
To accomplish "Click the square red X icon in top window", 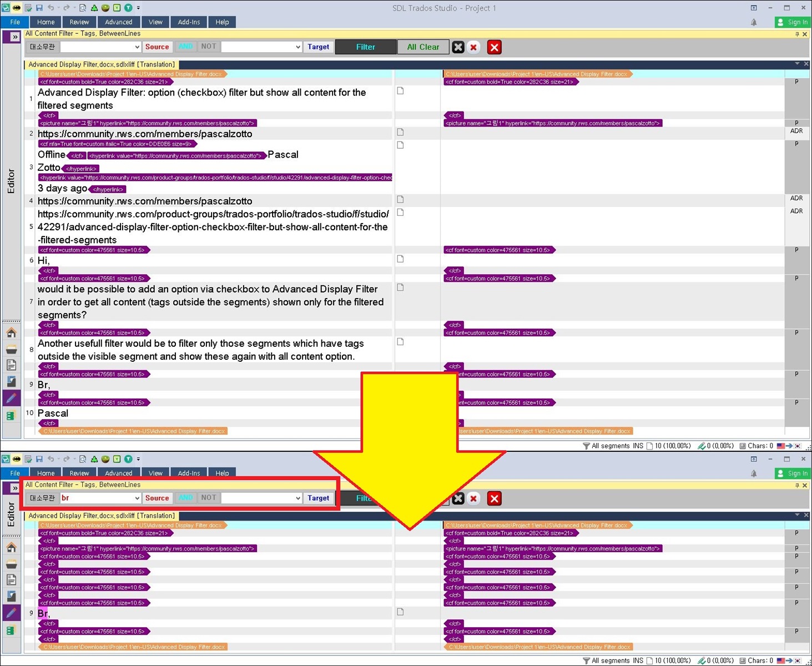I will tap(494, 47).
